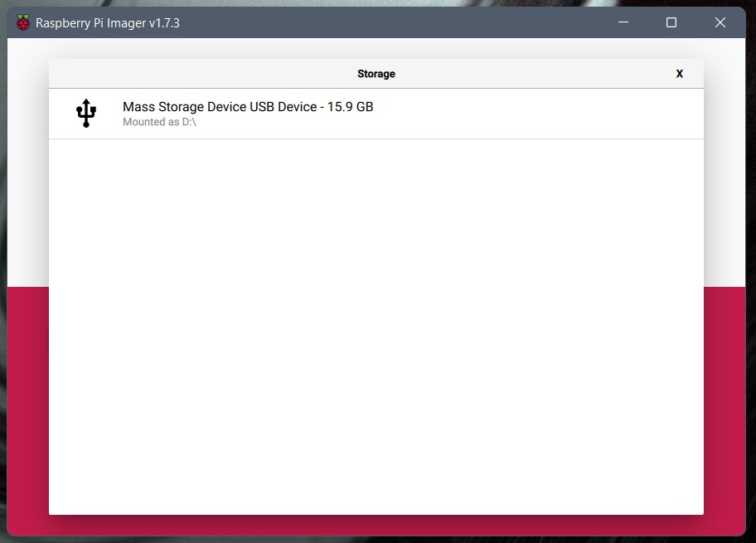
Task: Click the USB icon beside Mass Storage Device
Action: click(86, 114)
